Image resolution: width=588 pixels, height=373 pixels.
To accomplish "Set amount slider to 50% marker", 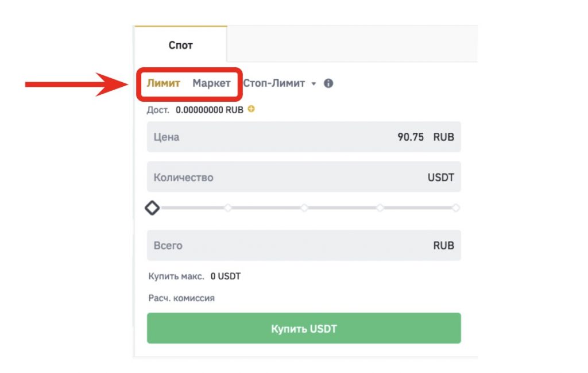I will click(304, 207).
